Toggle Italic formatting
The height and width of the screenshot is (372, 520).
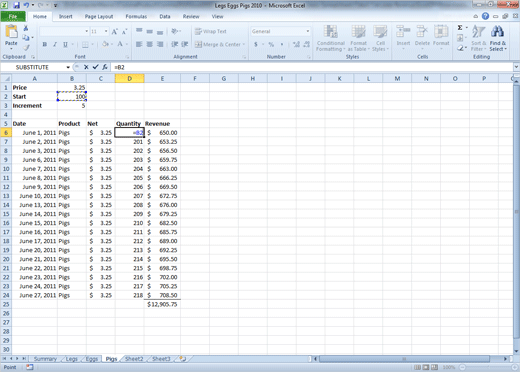point(55,44)
